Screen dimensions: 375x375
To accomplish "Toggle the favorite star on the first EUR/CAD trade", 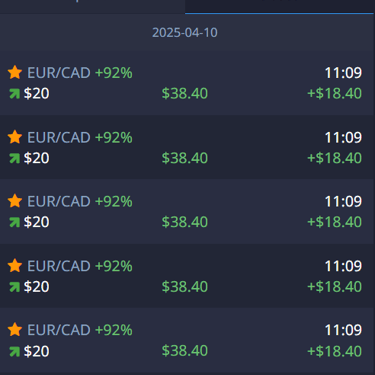I will point(15,72).
